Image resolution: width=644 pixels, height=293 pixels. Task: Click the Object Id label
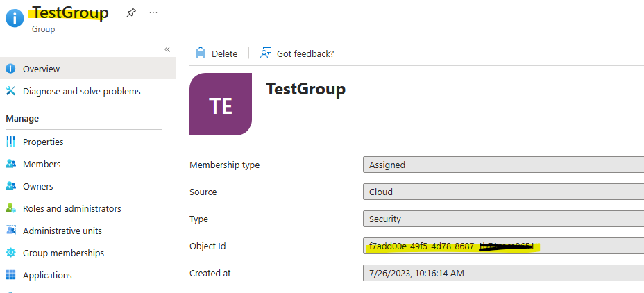coord(207,246)
